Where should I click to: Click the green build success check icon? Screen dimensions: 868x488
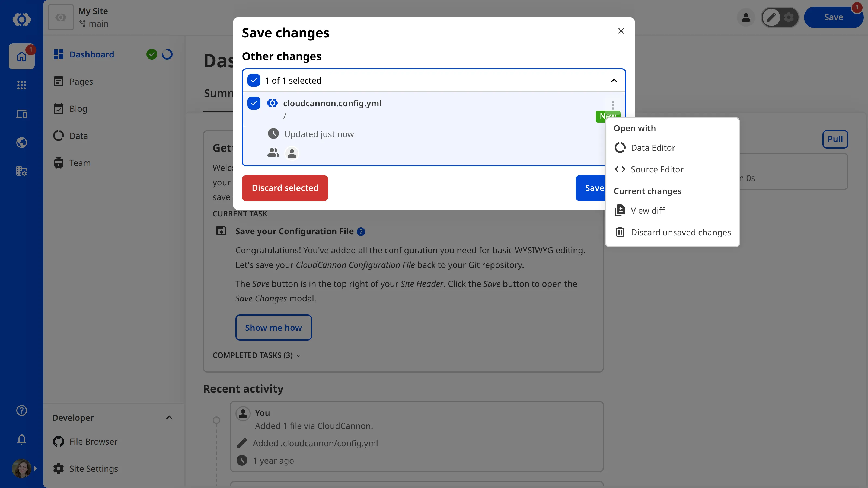click(152, 54)
